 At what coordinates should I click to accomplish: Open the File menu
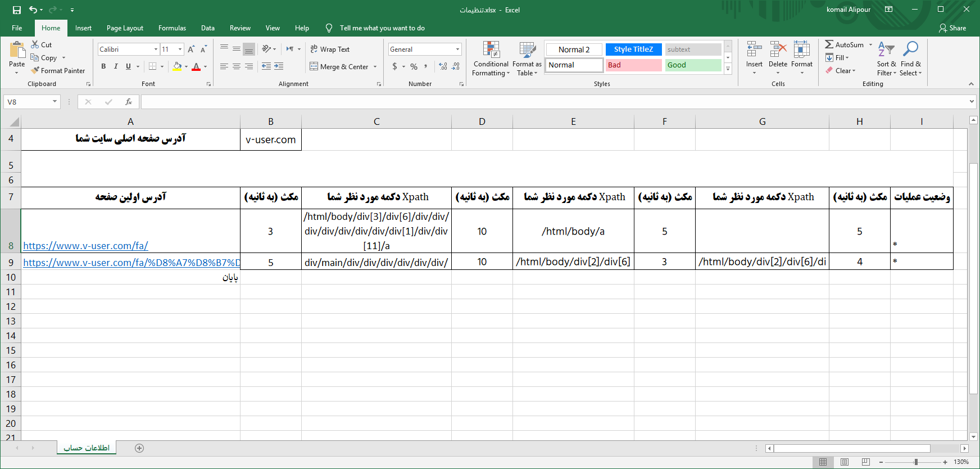(x=17, y=28)
